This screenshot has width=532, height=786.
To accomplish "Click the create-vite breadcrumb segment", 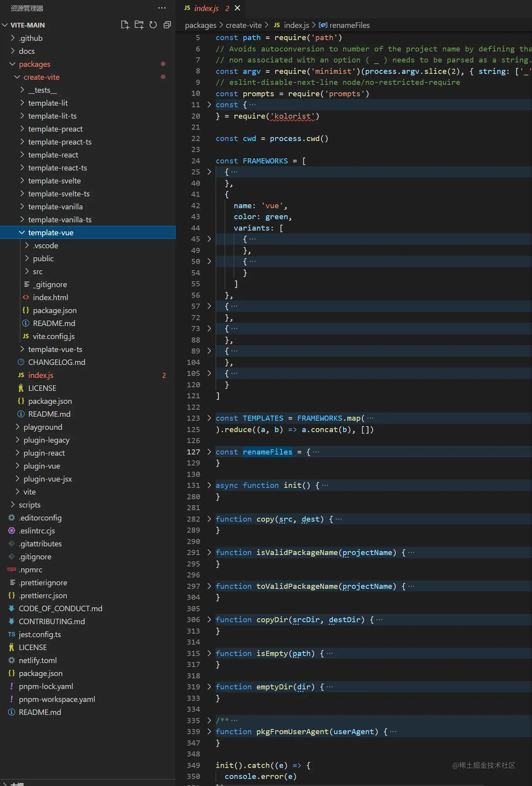I will pos(243,25).
